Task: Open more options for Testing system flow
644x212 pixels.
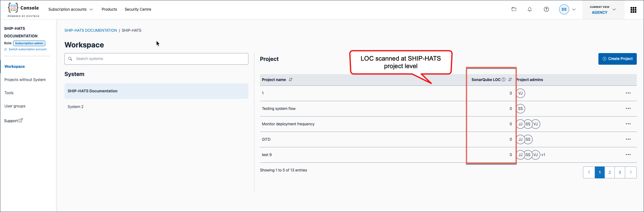Action: point(628,109)
